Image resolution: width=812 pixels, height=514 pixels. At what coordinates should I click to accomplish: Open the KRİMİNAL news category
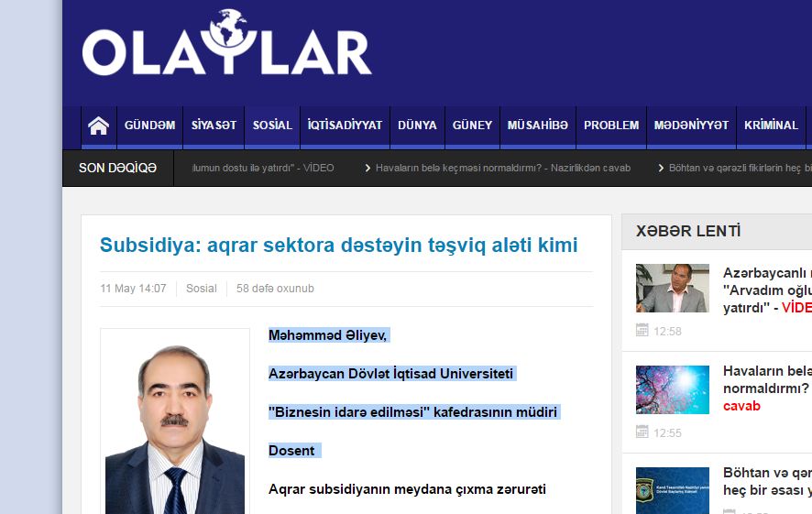click(x=771, y=126)
